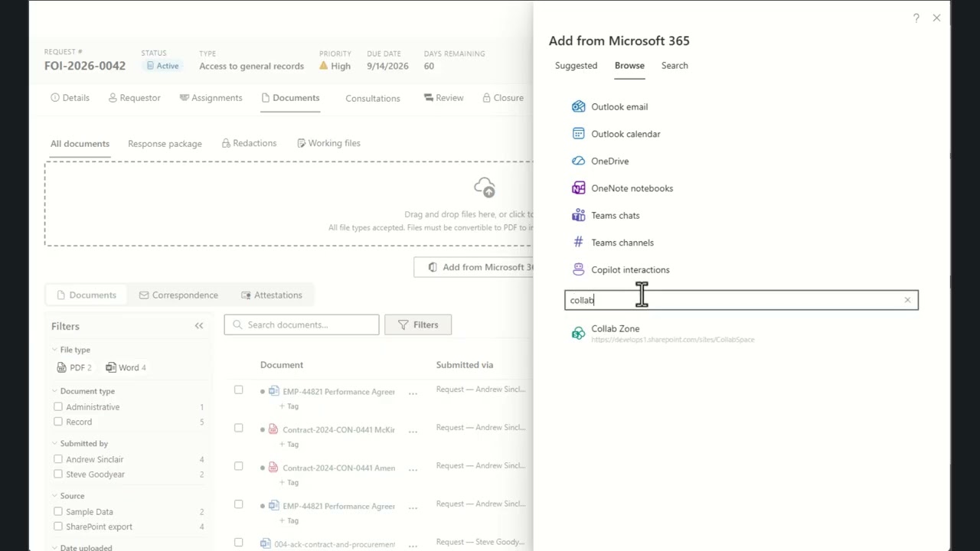Check the Sample Data source filter

tap(58, 511)
